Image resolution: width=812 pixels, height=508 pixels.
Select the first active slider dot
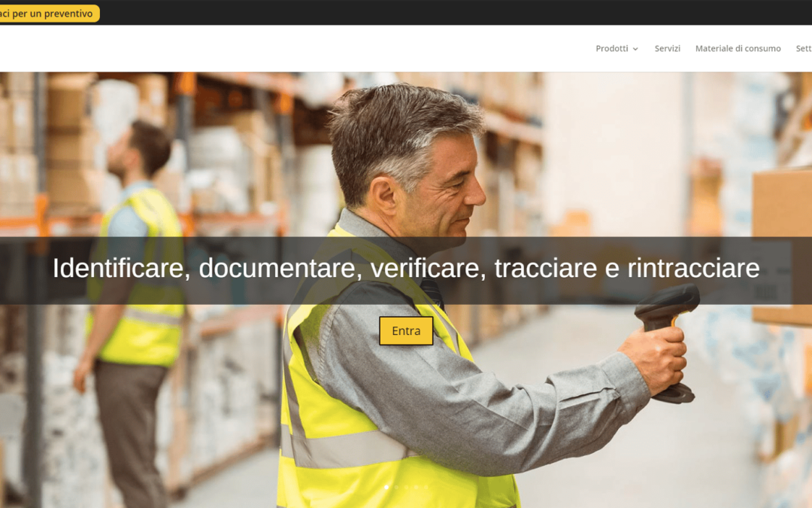pos(386,487)
